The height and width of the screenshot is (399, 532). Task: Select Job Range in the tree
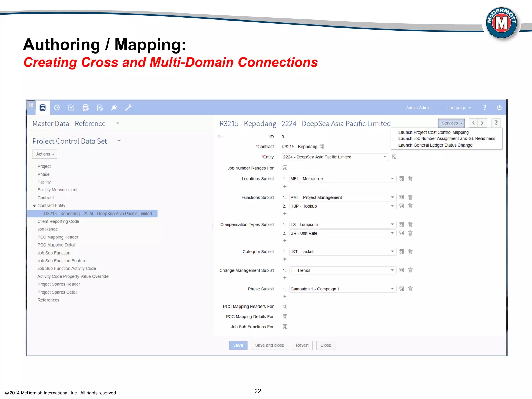(48, 229)
